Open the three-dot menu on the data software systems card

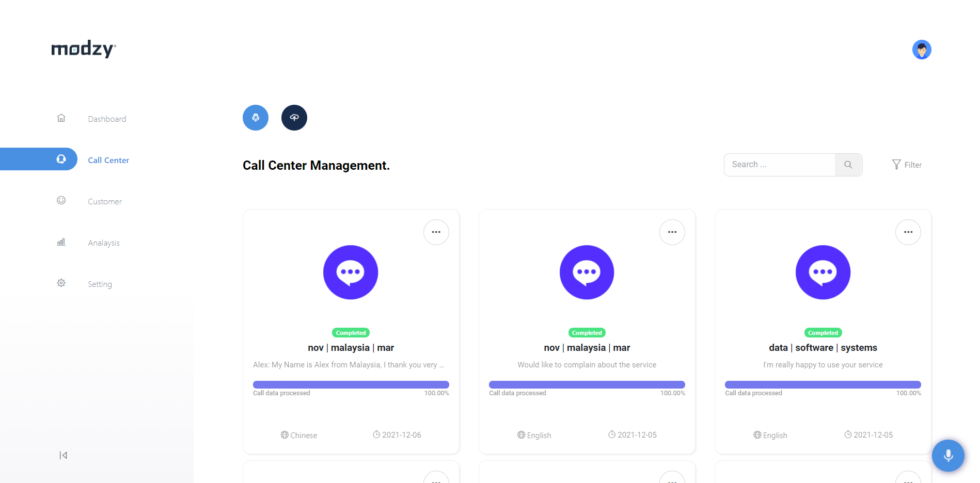(908, 232)
